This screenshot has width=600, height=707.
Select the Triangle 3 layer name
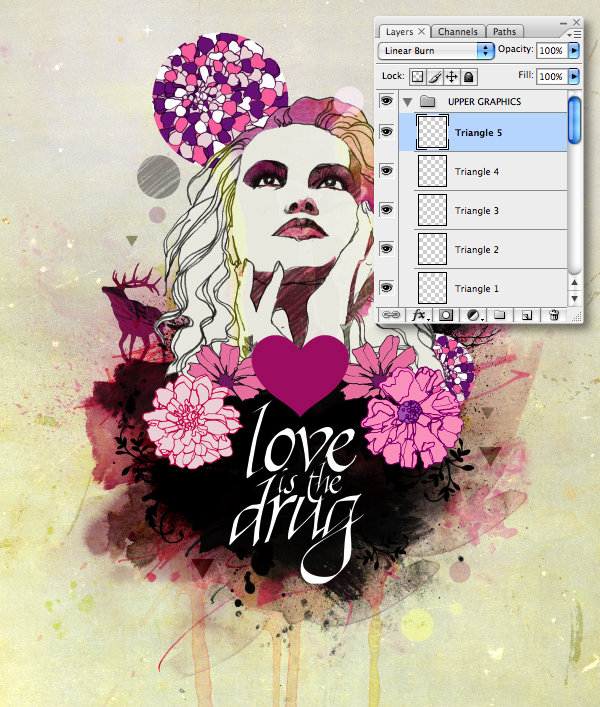coord(477,211)
